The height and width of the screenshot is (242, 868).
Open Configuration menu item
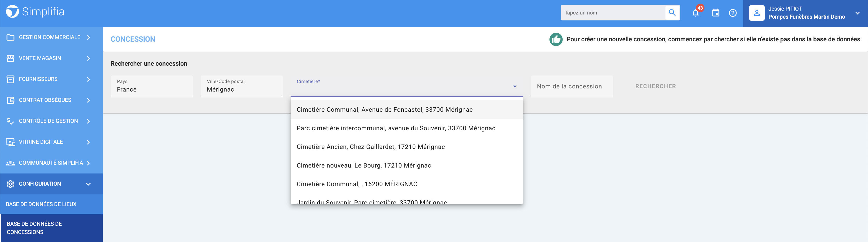51,184
